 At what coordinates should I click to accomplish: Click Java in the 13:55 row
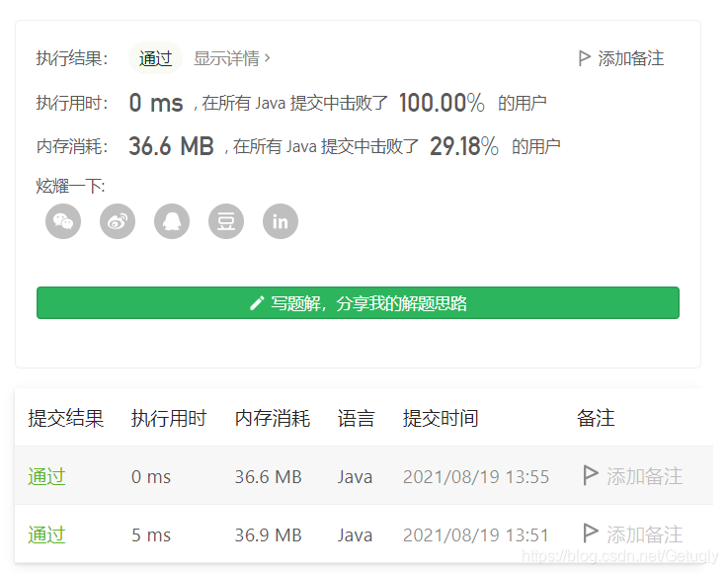click(x=356, y=477)
